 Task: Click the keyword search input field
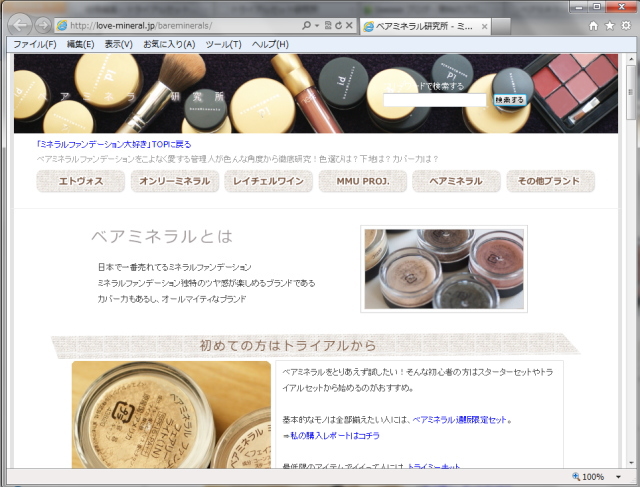(435, 100)
